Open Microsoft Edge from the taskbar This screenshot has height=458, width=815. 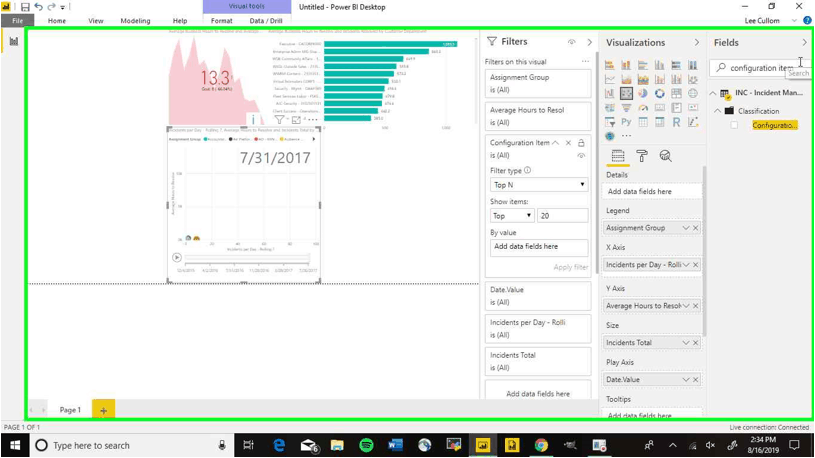pos(279,446)
